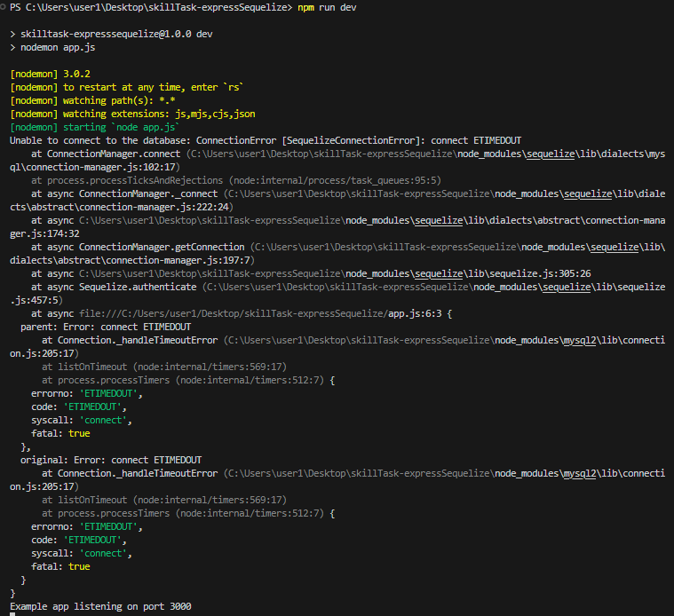674x616 pixels.
Task: Click the 'Example app listening on port 3000' line
Action: tap(100, 606)
